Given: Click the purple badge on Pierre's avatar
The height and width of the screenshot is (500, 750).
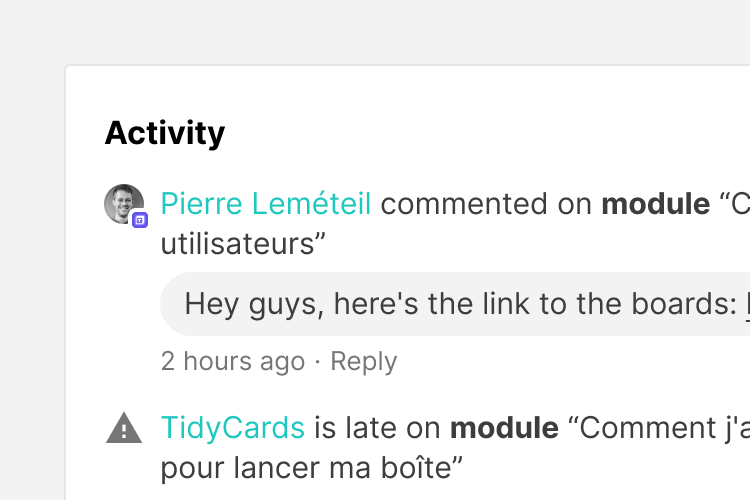Looking at the screenshot, I should [140, 220].
